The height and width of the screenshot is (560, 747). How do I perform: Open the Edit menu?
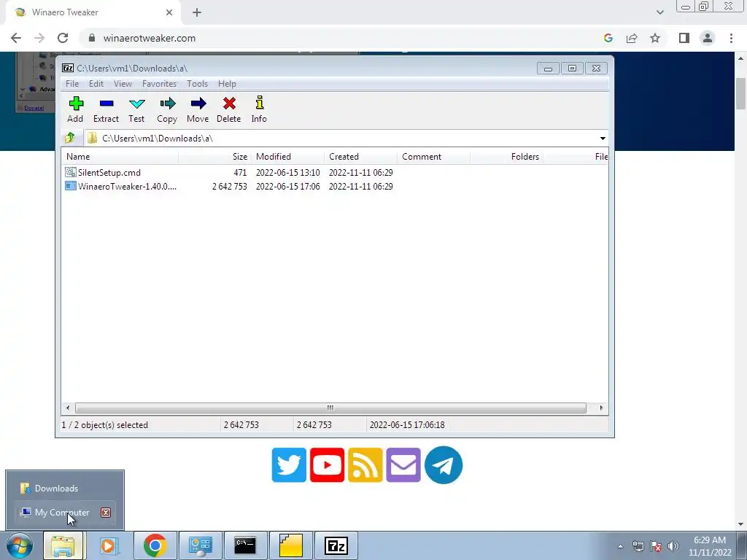pyautogui.click(x=96, y=84)
